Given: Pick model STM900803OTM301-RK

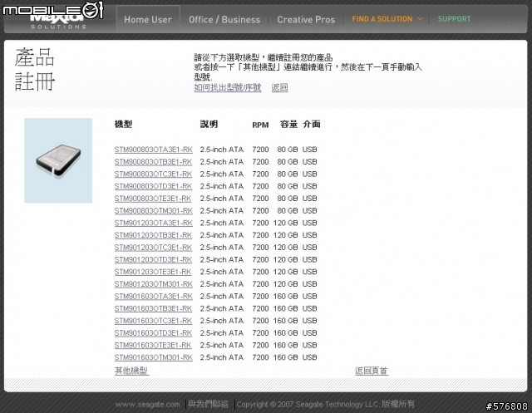Looking at the screenshot, I should 153,210.
